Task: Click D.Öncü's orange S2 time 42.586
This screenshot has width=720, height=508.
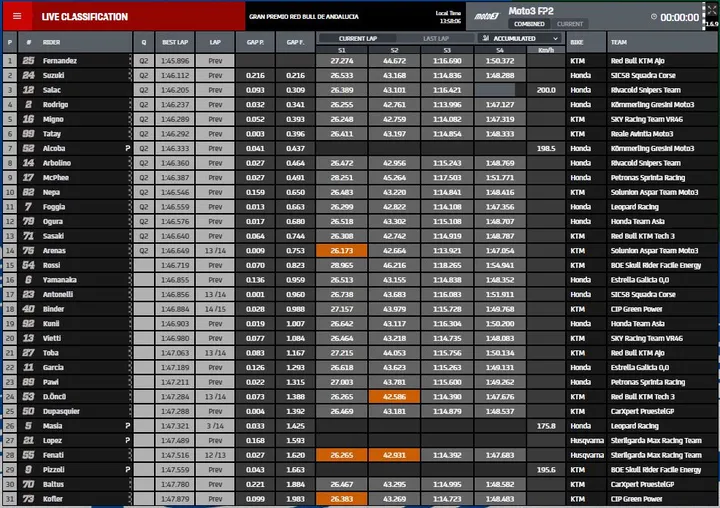Action: pos(394,396)
